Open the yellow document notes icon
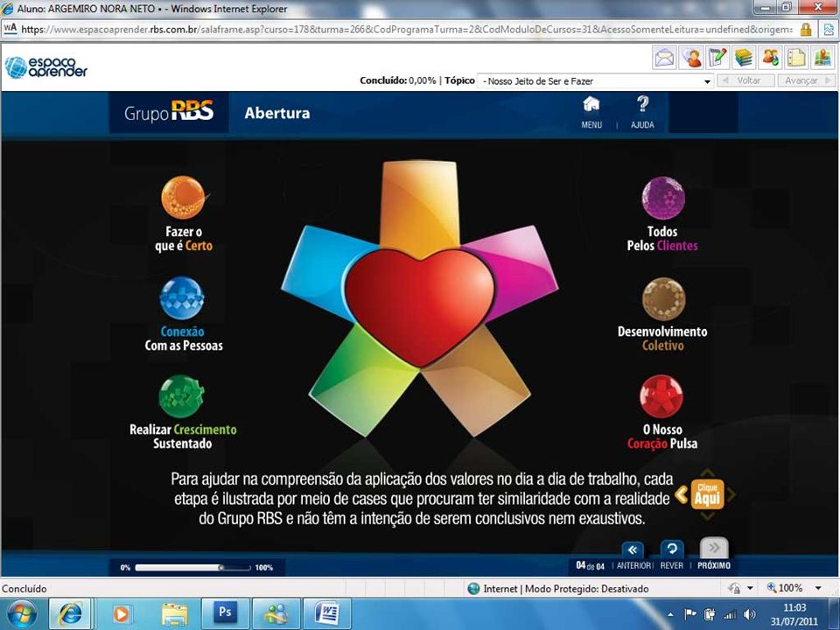The image size is (840, 630). pos(796,58)
